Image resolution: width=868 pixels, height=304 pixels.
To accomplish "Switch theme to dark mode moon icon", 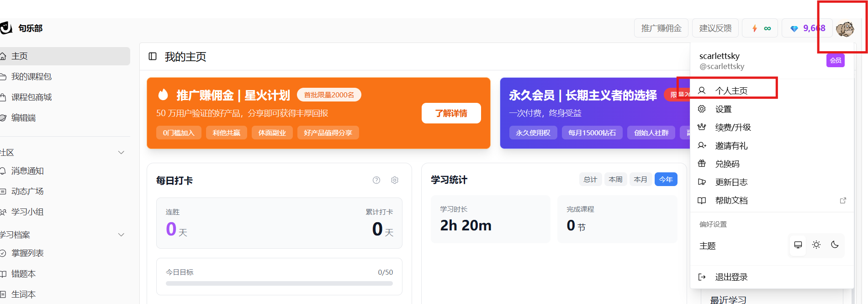I will [x=835, y=245].
